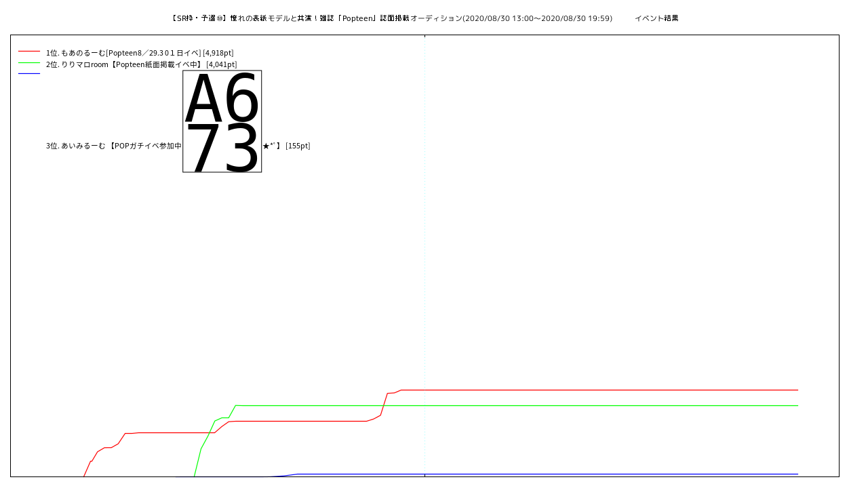The height and width of the screenshot is (488, 868).
Task: Click the 'イベント結果' label in the title
Action: click(656, 18)
